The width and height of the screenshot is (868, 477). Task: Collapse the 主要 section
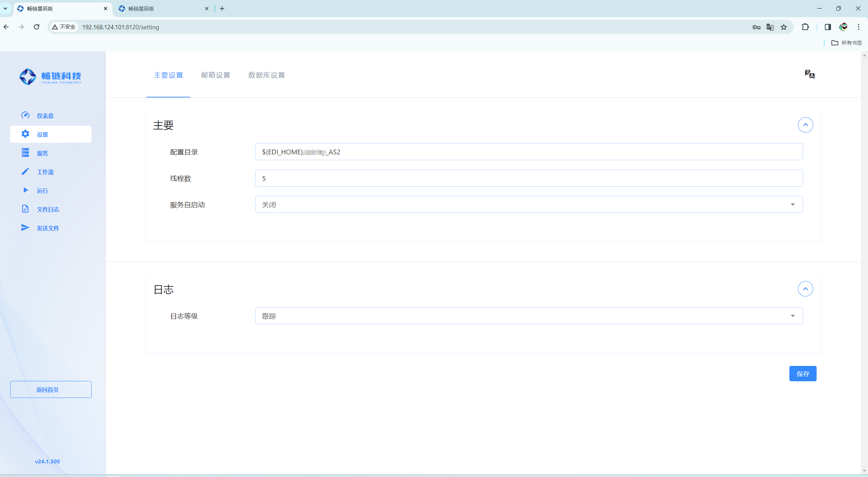point(805,125)
